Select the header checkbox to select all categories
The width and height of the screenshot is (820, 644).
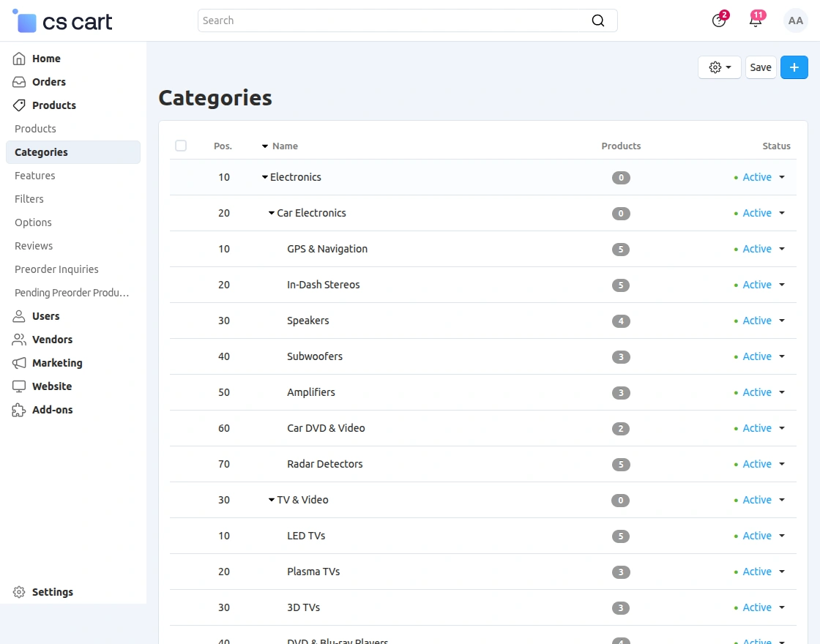(x=181, y=146)
